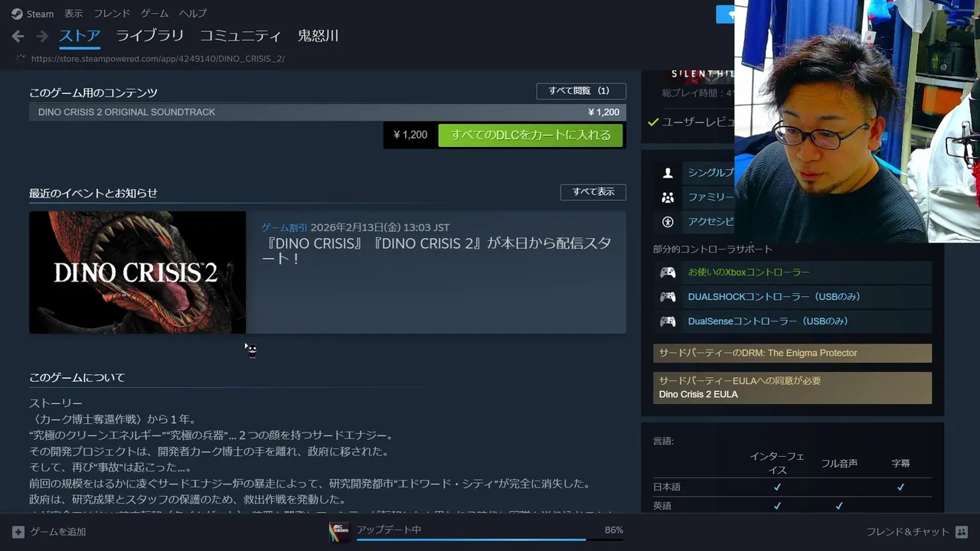Image resolution: width=980 pixels, height=551 pixels.
Task: Click the 部分的コントローラサポート label
Action: (x=713, y=249)
